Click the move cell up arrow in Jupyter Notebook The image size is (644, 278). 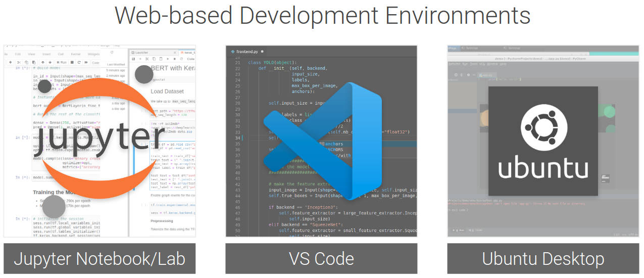(42, 62)
